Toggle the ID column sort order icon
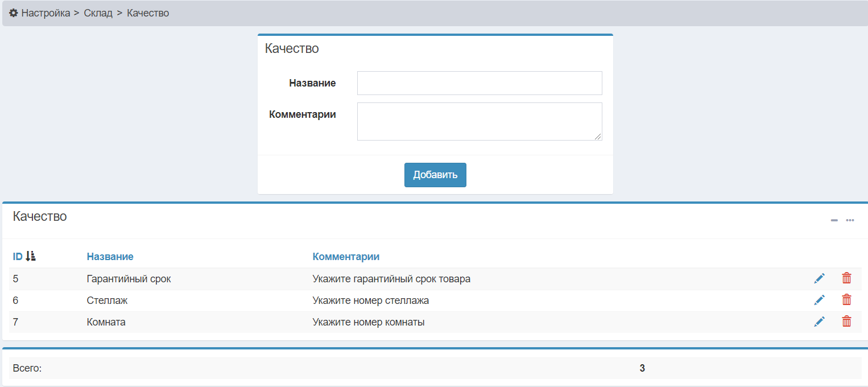Image resolution: width=868 pixels, height=387 pixels. point(31,256)
